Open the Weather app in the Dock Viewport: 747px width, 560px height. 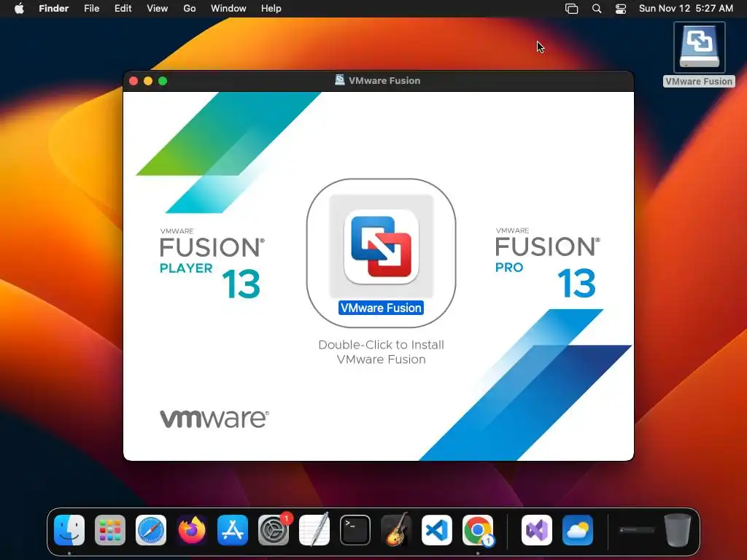click(578, 530)
